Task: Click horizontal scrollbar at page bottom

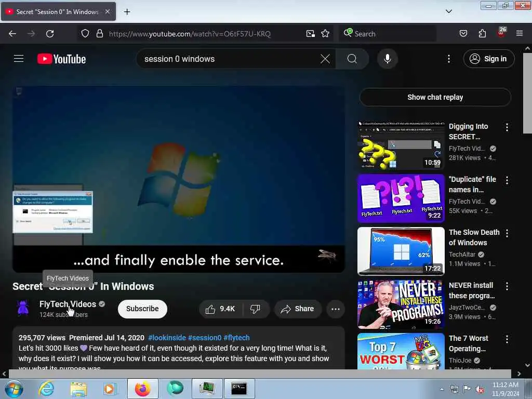Action: click(260, 374)
